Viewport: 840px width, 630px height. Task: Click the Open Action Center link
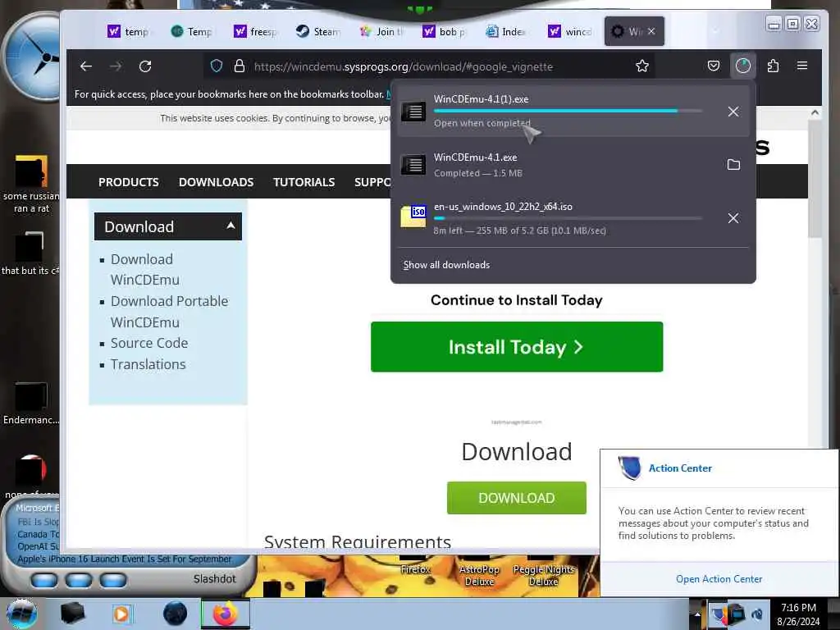[x=719, y=578]
